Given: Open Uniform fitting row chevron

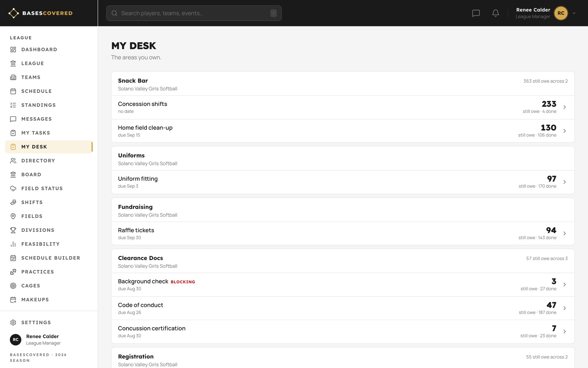Looking at the screenshot, I should click(564, 182).
